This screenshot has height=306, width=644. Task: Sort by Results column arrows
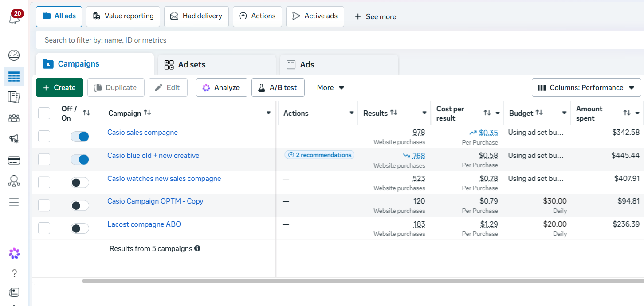pyautogui.click(x=393, y=113)
